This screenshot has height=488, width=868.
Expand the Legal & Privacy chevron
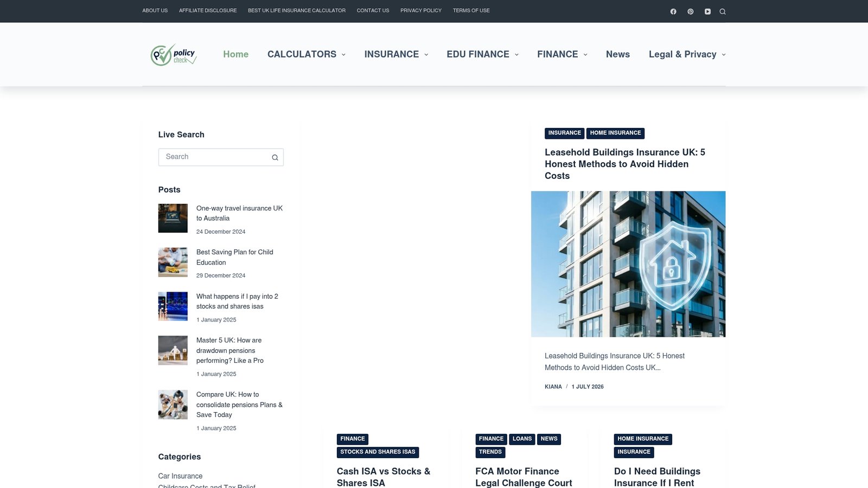coord(724,55)
